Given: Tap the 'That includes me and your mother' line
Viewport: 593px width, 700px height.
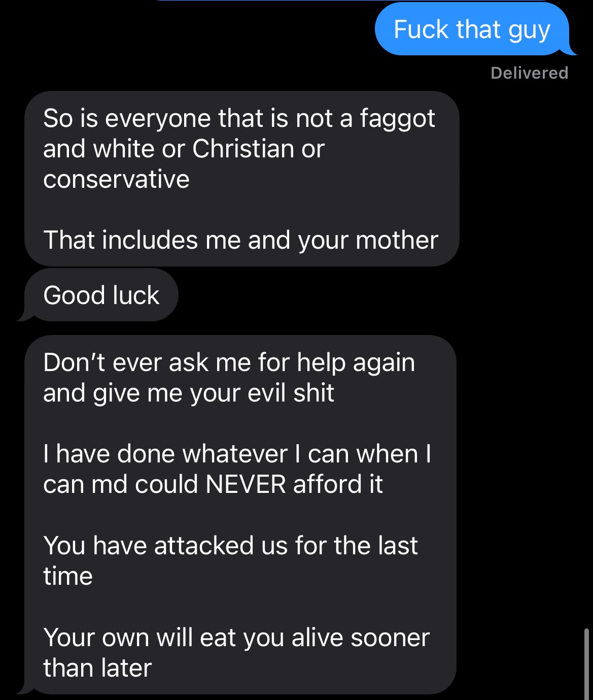Looking at the screenshot, I should [240, 240].
